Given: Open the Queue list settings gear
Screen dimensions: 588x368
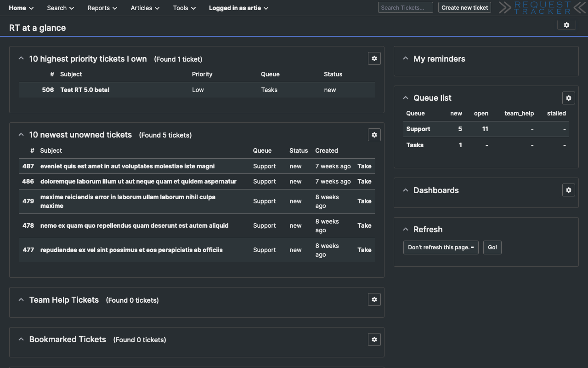Looking at the screenshot, I should pyautogui.click(x=569, y=98).
